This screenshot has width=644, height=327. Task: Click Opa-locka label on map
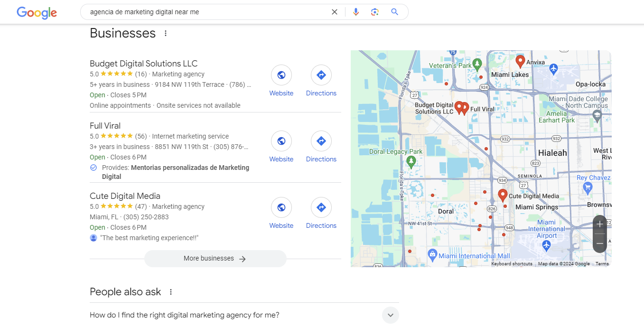click(590, 84)
